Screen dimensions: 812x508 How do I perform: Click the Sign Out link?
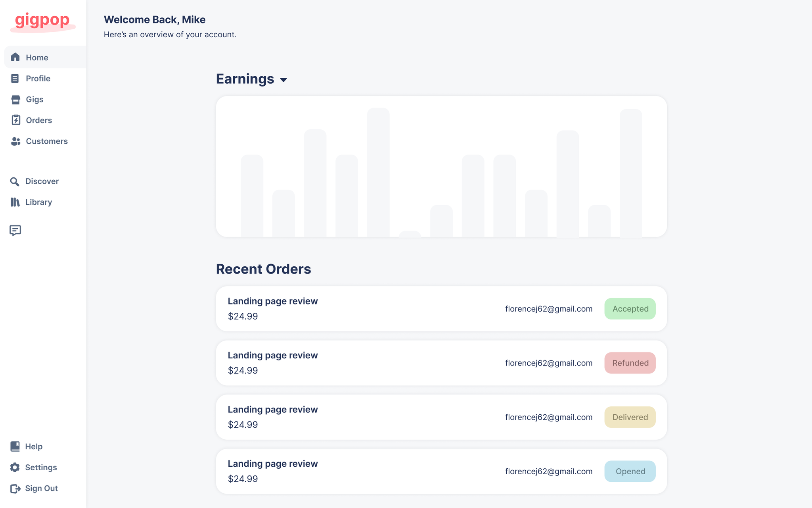(x=42, y=488)
